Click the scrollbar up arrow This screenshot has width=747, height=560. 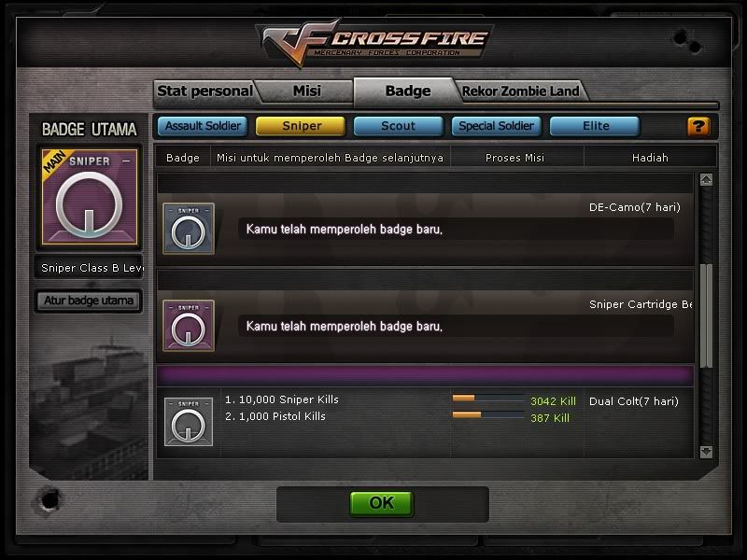click(x=706, y=179)
